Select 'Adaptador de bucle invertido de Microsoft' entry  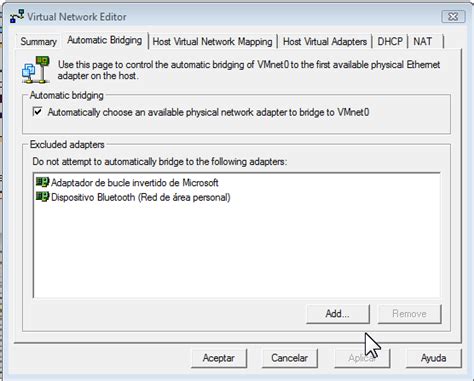point(135,183)
